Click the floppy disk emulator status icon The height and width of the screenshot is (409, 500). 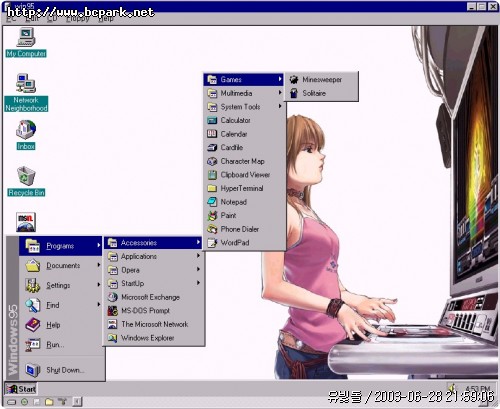click(x=36, y=402)
